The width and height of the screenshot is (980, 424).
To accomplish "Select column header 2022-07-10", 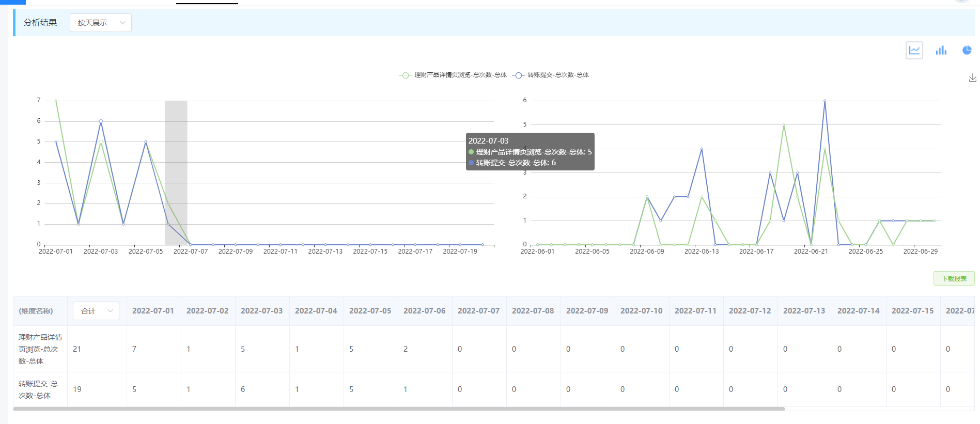I will pos(641,311).
